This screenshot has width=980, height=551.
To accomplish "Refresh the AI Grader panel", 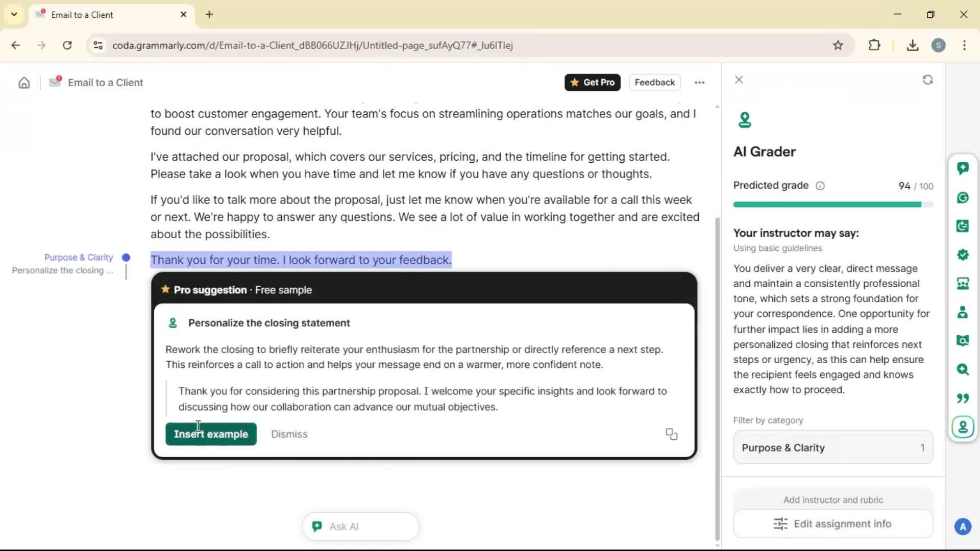I will click(x=927, y=80).
